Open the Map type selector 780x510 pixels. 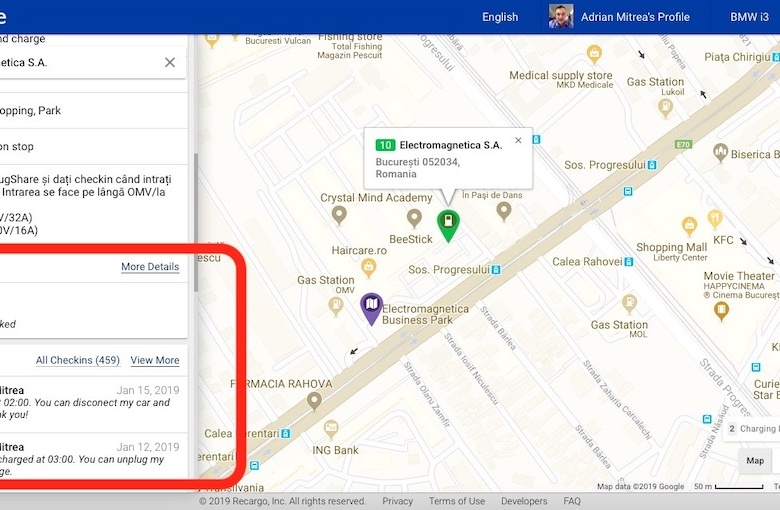(x=756, y=461)
